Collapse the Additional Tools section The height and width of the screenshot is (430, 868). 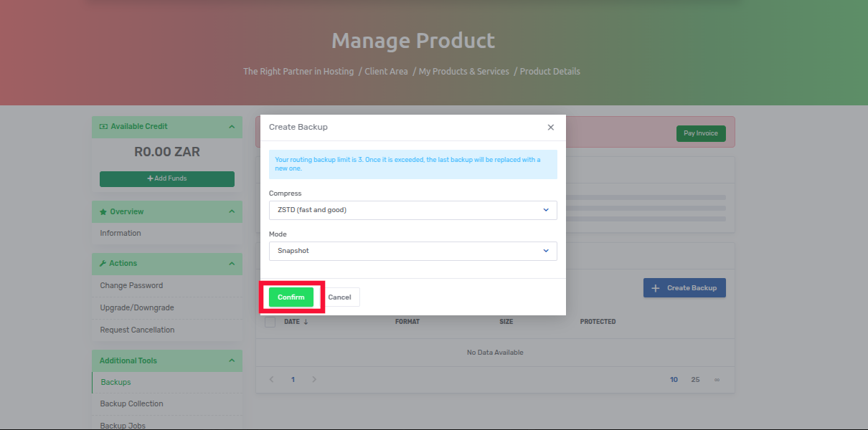[x=231, y=360]
